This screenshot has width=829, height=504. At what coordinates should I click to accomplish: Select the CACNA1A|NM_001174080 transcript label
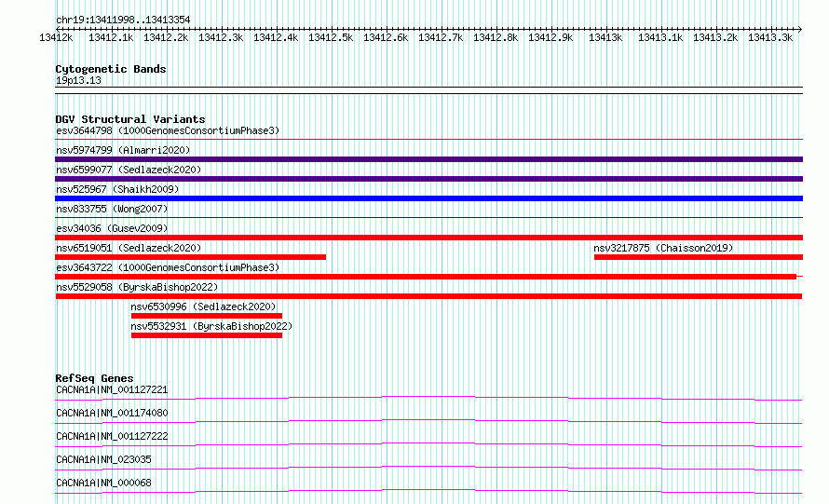(x=112, y=413)
